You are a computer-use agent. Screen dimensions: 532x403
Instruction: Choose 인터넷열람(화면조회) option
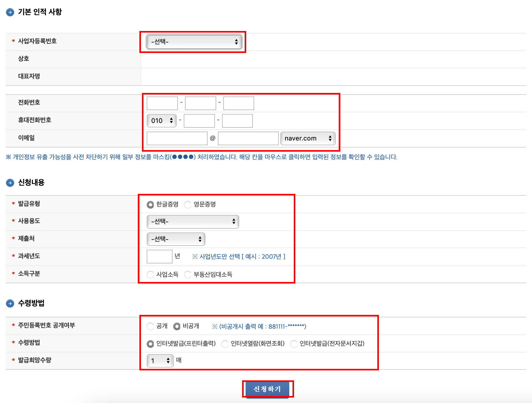pyautogui.click(x=225, y=344)
